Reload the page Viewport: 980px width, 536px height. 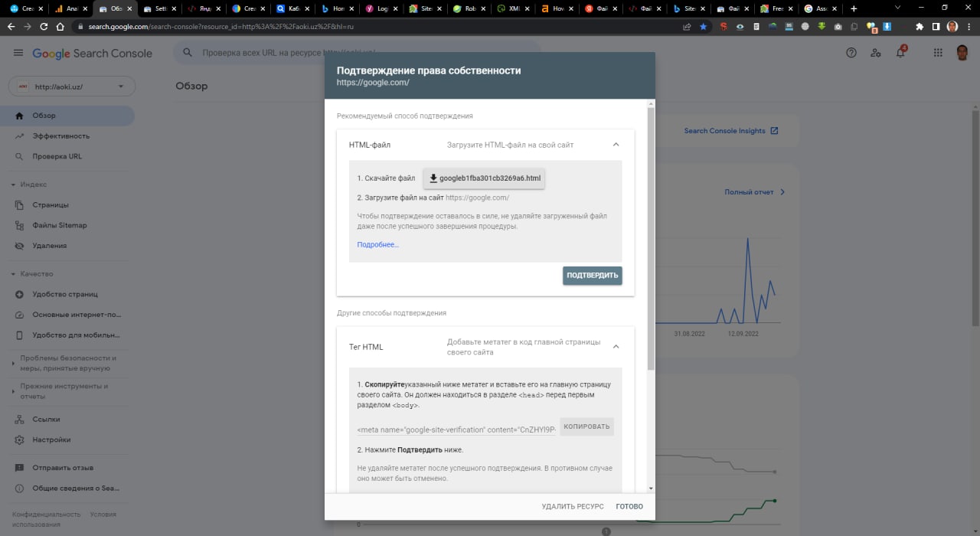click(x=44, y=26)
